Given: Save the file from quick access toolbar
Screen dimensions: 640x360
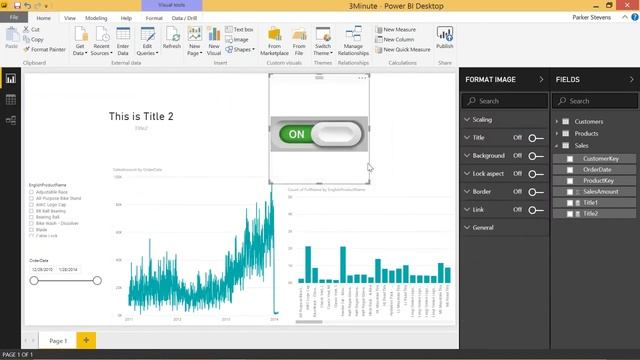Looking at the screenshot, I should coord(17,6).
